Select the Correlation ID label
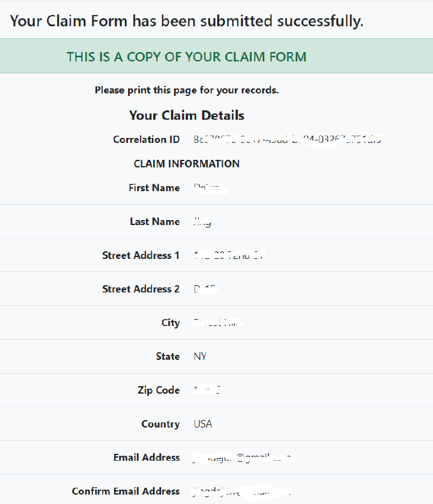The height and width of the screenshot is (504, 433). click(146, 140)
